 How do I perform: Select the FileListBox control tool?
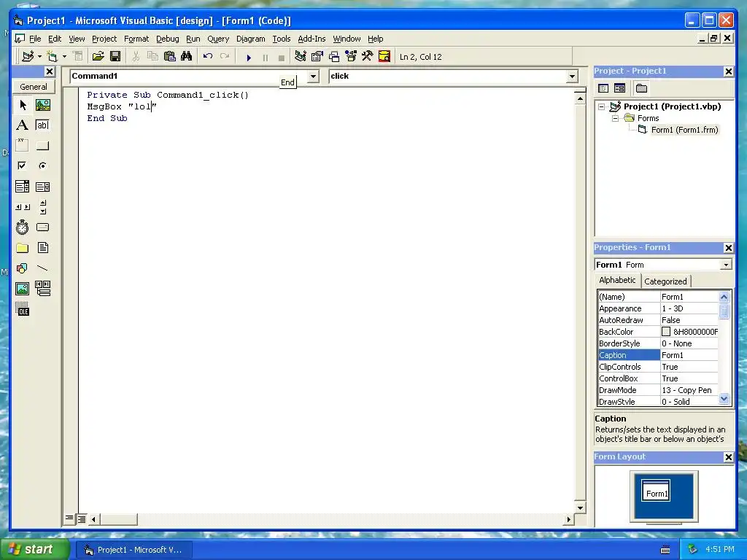43,248
